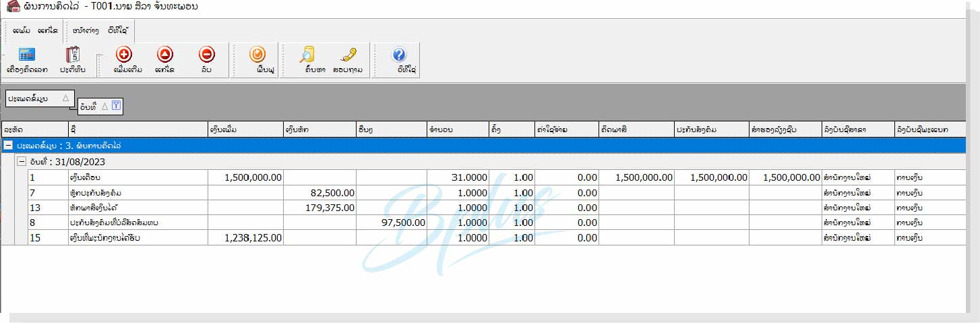
Task: Toggle sort arrow on ປະເພດຂໍ້ມູນ group chip
Action: point(65,98)
